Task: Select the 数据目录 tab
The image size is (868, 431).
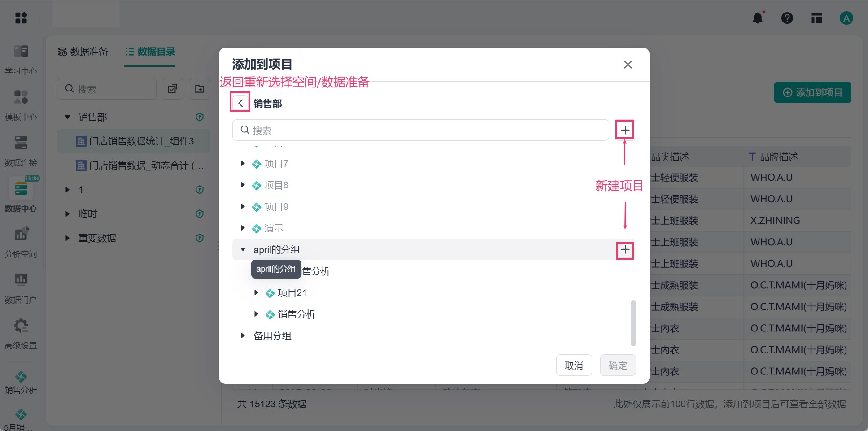Action: [x=150, y=52]
